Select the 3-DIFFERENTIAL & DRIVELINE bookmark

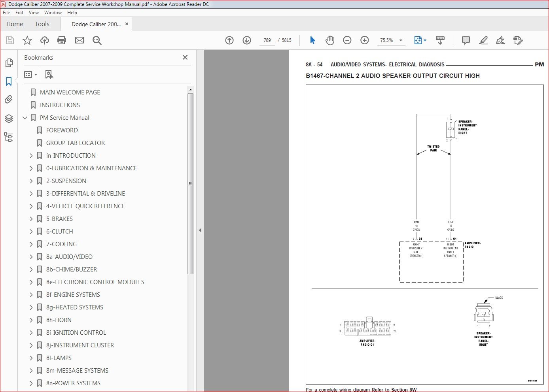[85, 194]
